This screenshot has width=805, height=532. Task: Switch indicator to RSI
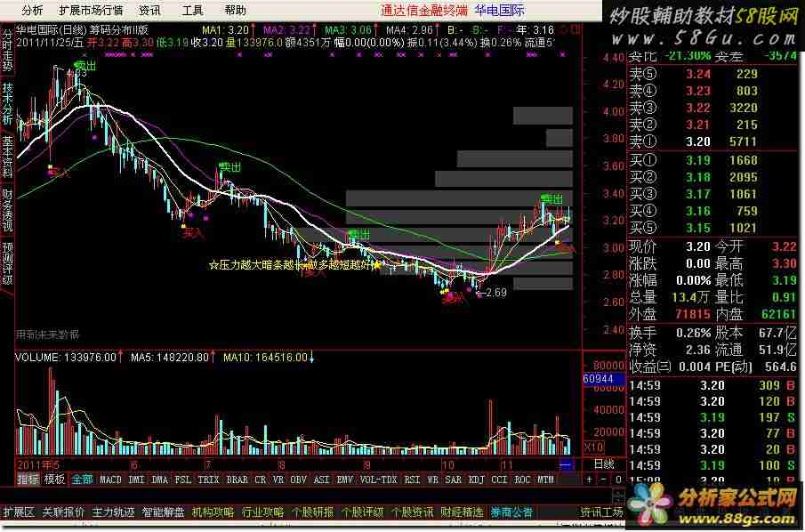click(412, 480)
